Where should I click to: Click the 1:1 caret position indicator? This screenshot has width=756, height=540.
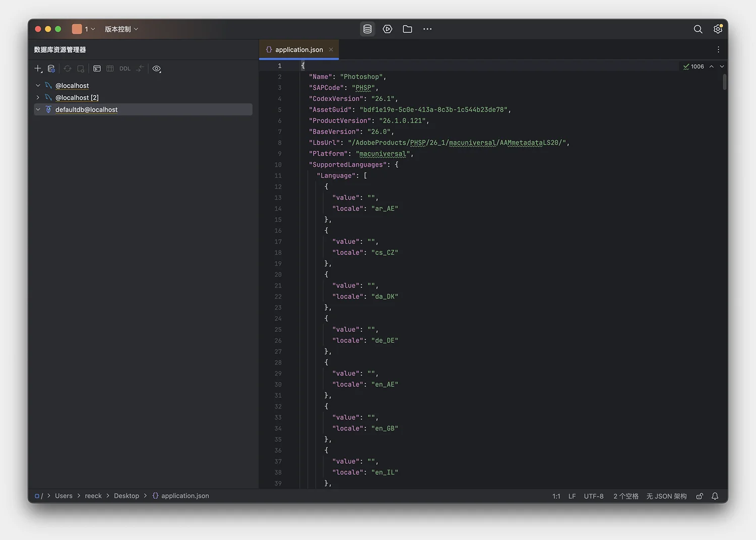(x=556, y=496)
